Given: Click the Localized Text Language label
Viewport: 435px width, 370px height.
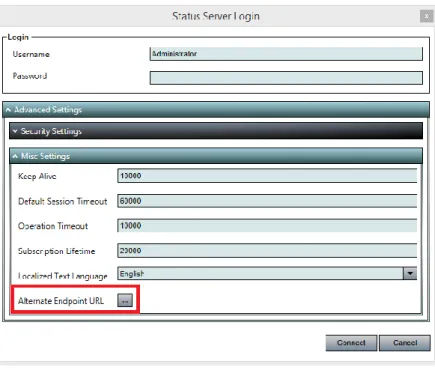Looking at the screenshot, I should (x=63, y=276).
